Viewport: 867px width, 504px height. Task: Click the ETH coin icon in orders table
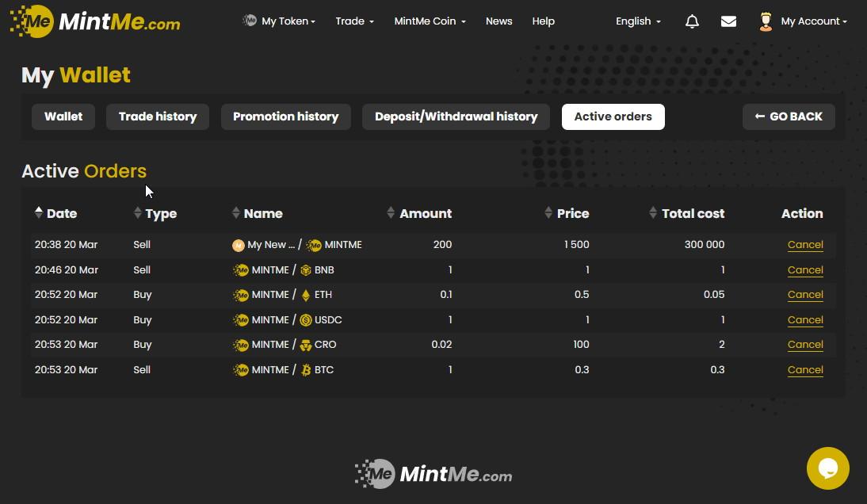point(306,295)
